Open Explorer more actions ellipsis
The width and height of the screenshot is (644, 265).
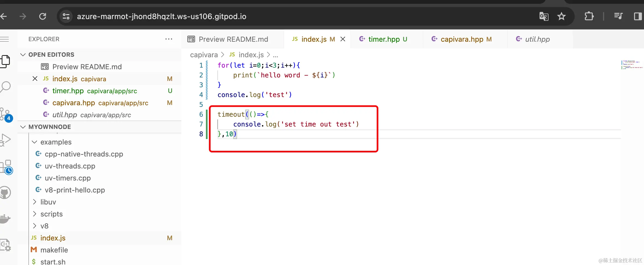(x=169, y=39)
